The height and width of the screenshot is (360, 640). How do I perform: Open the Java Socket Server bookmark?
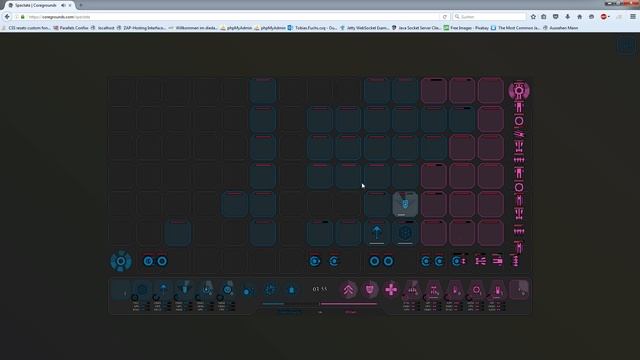[x=416, y=28]
